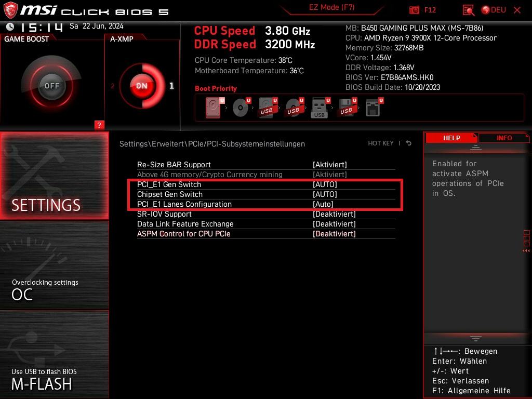This screenshot has height=399, width=532.
Task: Click the help panel top collapse handle
Action: 476,148
